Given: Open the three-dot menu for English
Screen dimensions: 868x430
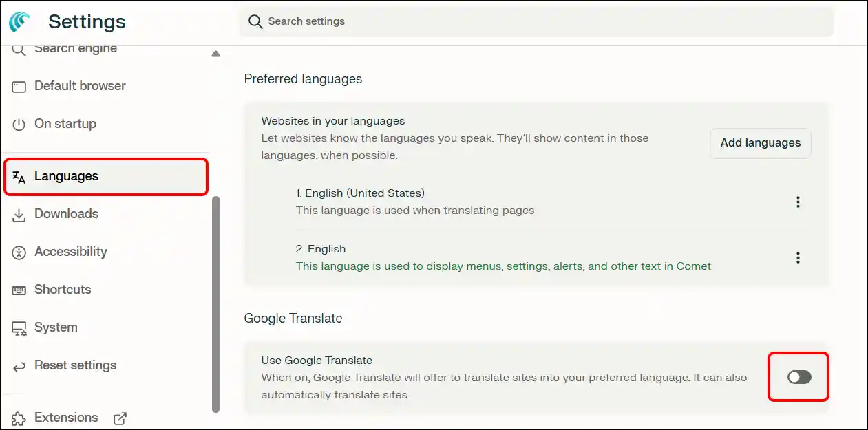Looking at the screenshot, I should (798, 257).
